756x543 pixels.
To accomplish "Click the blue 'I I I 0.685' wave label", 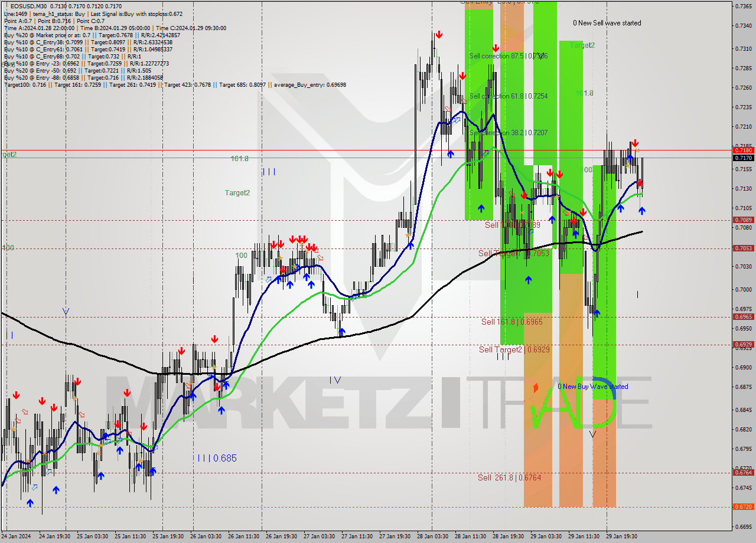I will click(217, 458).
